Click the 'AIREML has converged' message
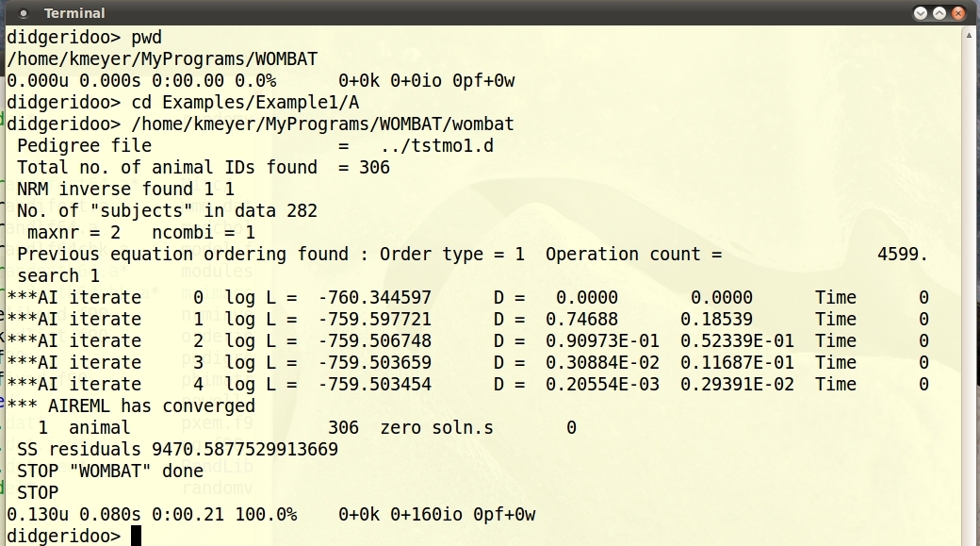This screenshot has width=980, height=546. pyautogui.click(x=131, y=406)
